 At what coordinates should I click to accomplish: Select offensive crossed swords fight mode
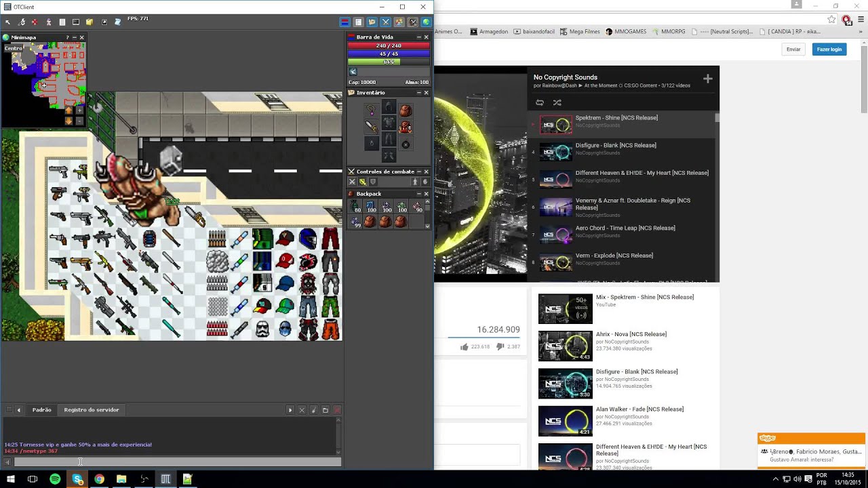click(x=352, y=182)
